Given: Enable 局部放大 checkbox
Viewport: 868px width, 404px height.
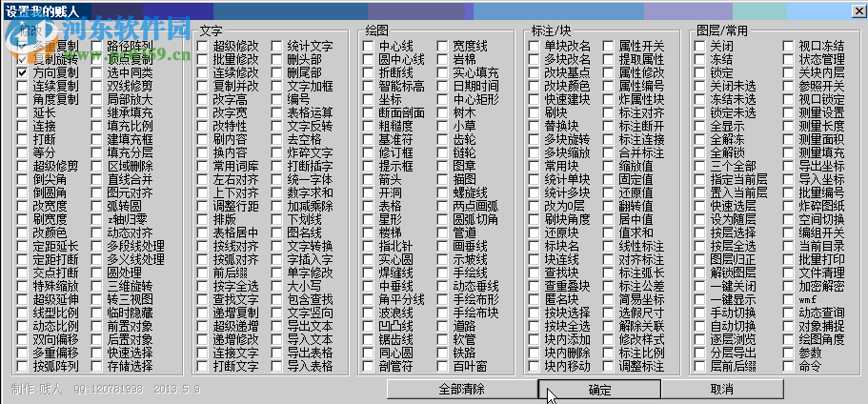Looking at the screenshot, I should coord(97,99).
